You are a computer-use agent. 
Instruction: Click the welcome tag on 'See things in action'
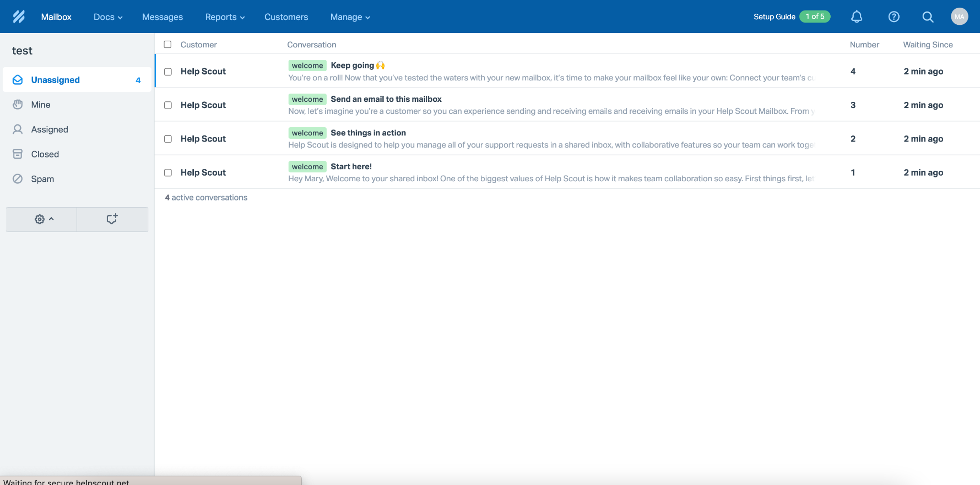pyautogui.click(x=308, y=133)
